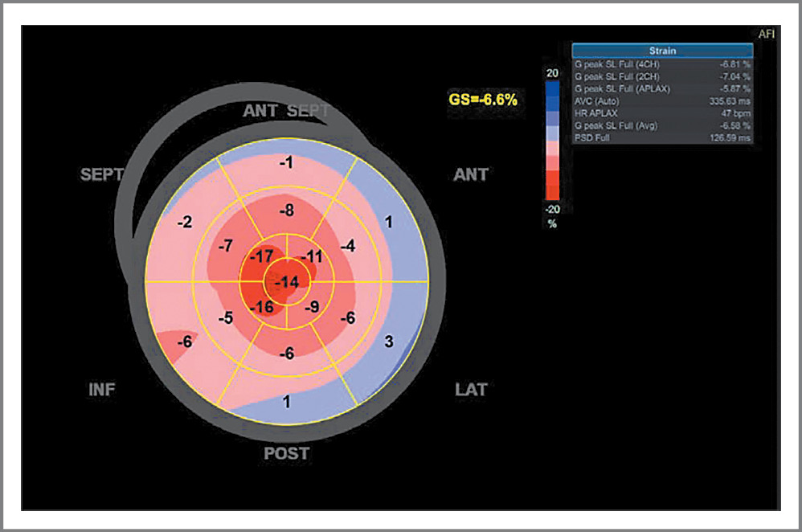Click the POST wall label
The image size is (802, 532).
pos(286,454)
